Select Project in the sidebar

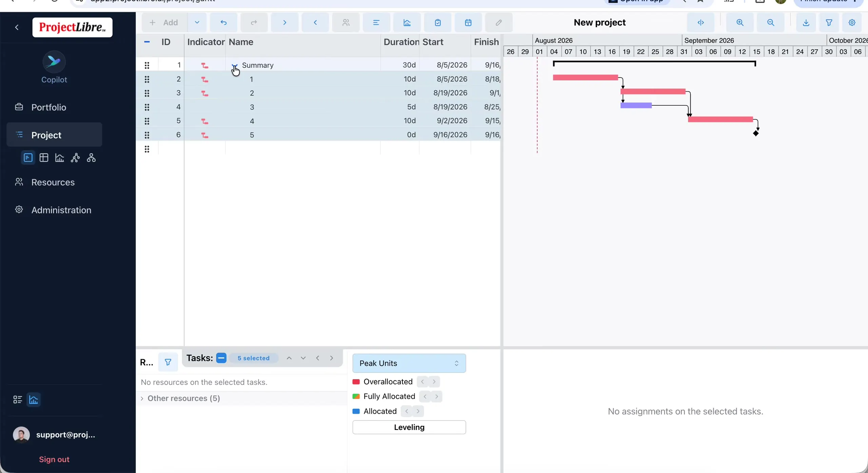(54, 135)
